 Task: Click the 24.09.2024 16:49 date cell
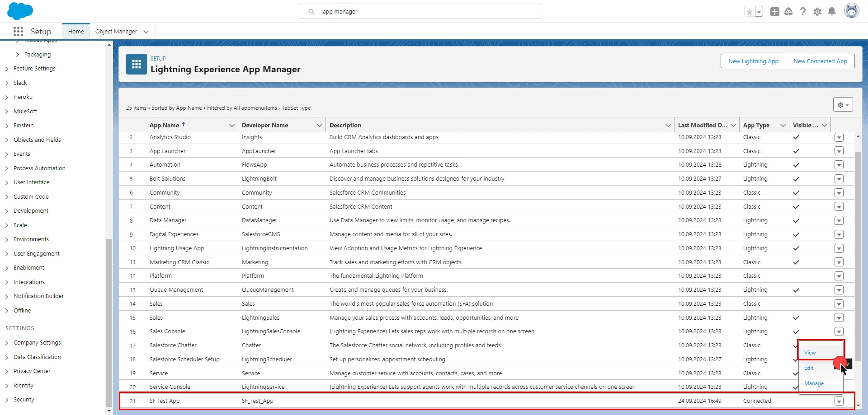(x=700, y=401)
